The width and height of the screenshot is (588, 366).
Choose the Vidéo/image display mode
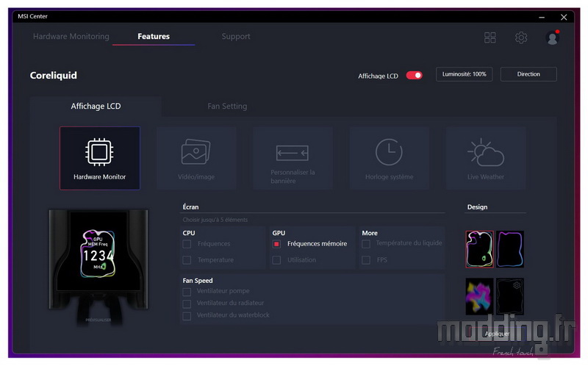point(196,158)
